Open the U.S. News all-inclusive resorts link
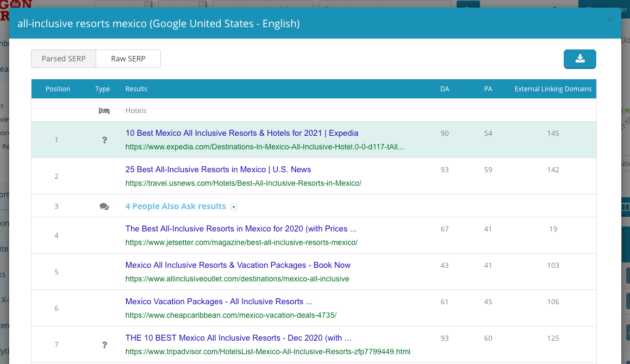Screen dimensions: 630x364 [x=218, y=170]
